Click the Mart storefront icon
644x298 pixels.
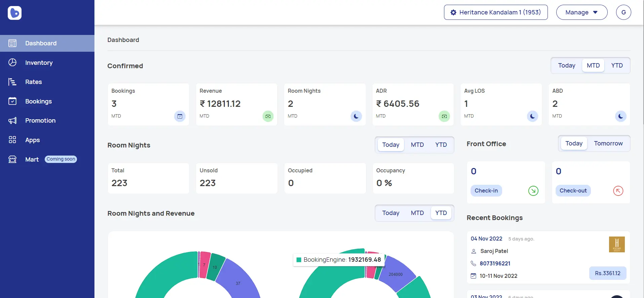tap(12, 159)
